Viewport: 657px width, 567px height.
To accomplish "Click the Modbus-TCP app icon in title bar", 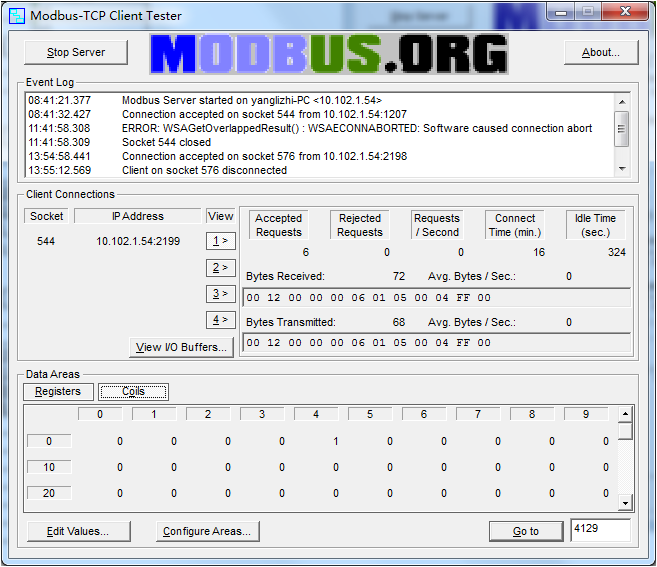I will 17,16.
